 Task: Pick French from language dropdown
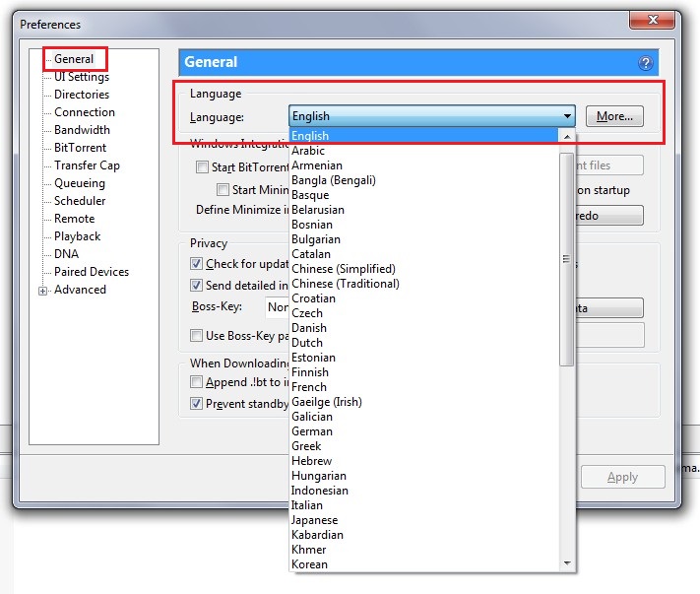[x=424, y=387]
